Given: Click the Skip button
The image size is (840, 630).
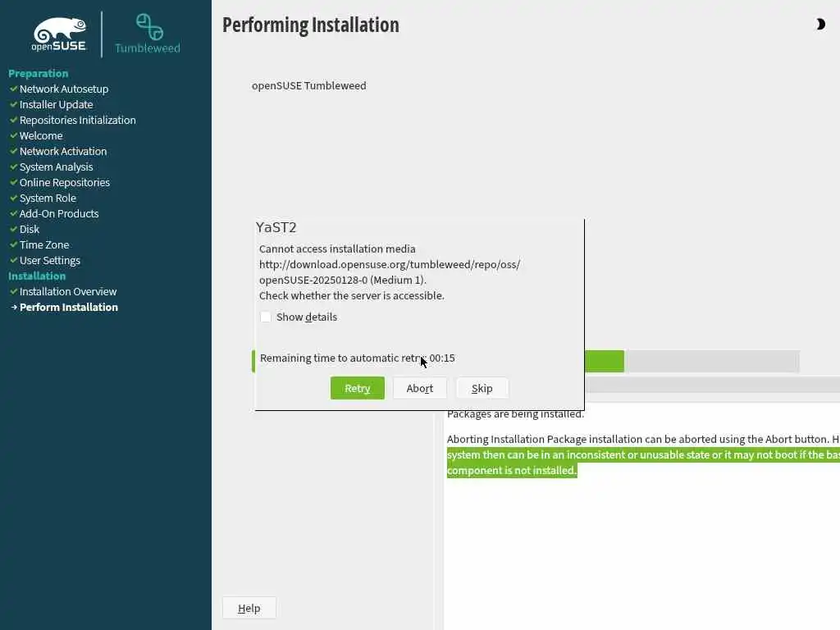Looking at the screenshot, I should (482, 388).
